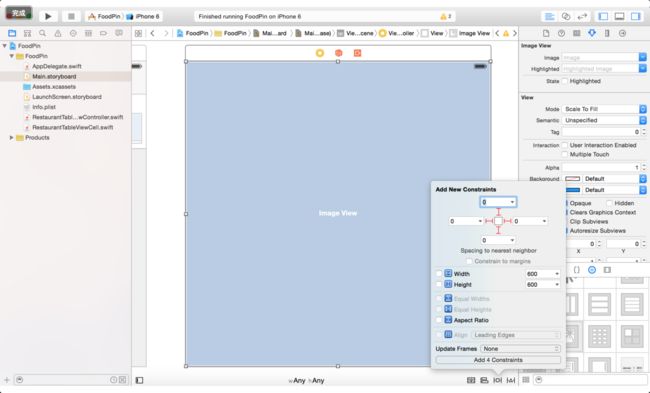This screenshot has height=393, width=650.
Task: Go forward with the jump bar right arrow
Action: pyautogui.click(x=166, y=33)
